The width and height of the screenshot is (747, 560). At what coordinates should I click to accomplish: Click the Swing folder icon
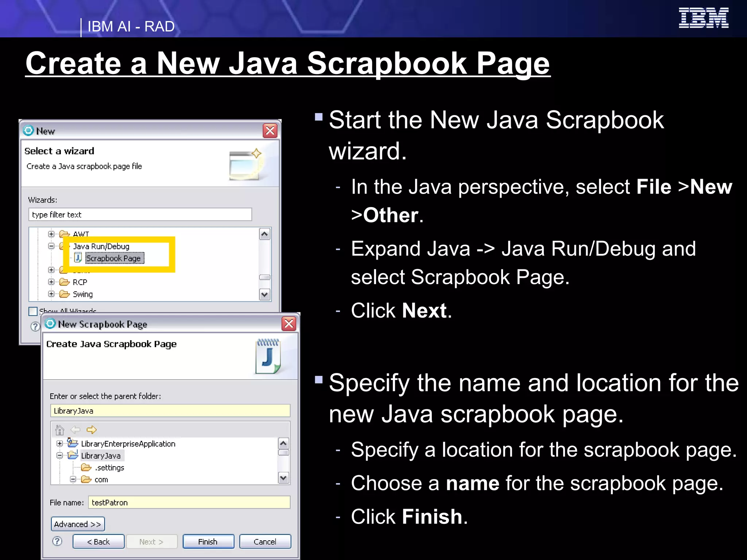click(65, 294)
